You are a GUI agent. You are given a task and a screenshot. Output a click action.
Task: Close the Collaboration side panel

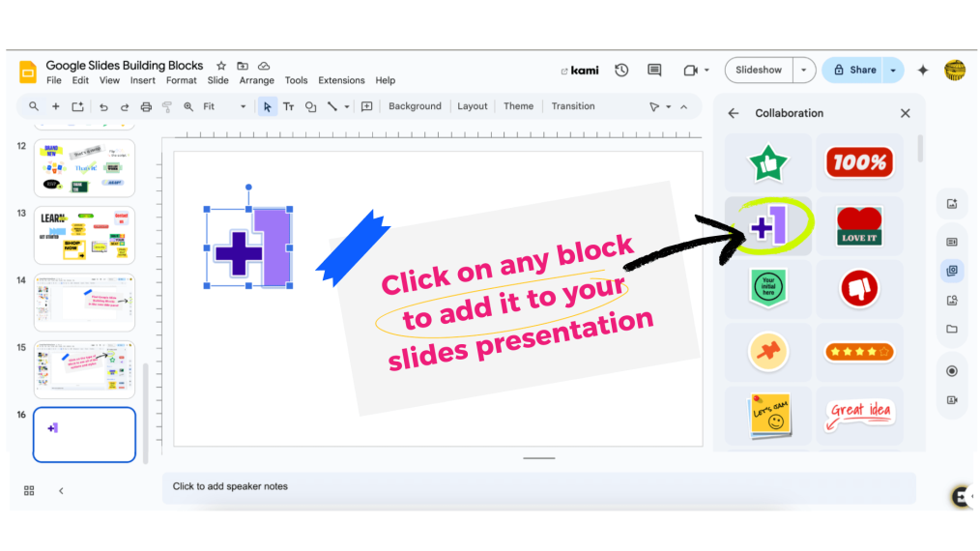click(905, 113)
